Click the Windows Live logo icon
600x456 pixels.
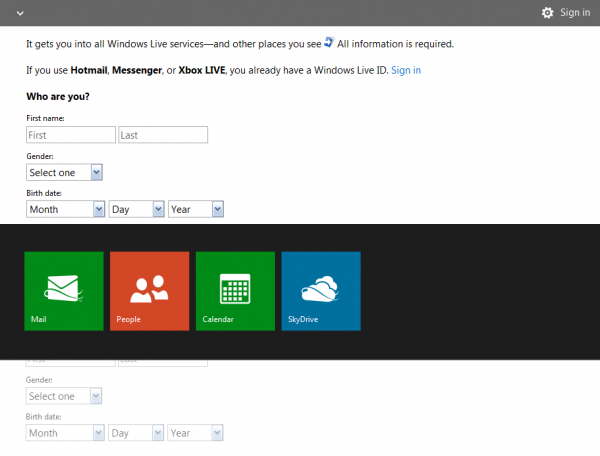pyautogui.click(x=329, y=42)
